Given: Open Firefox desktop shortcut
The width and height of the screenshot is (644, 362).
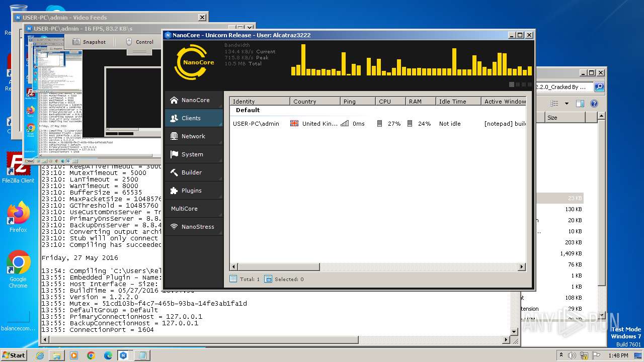Looking at the screenshot, I should point(18,217).
